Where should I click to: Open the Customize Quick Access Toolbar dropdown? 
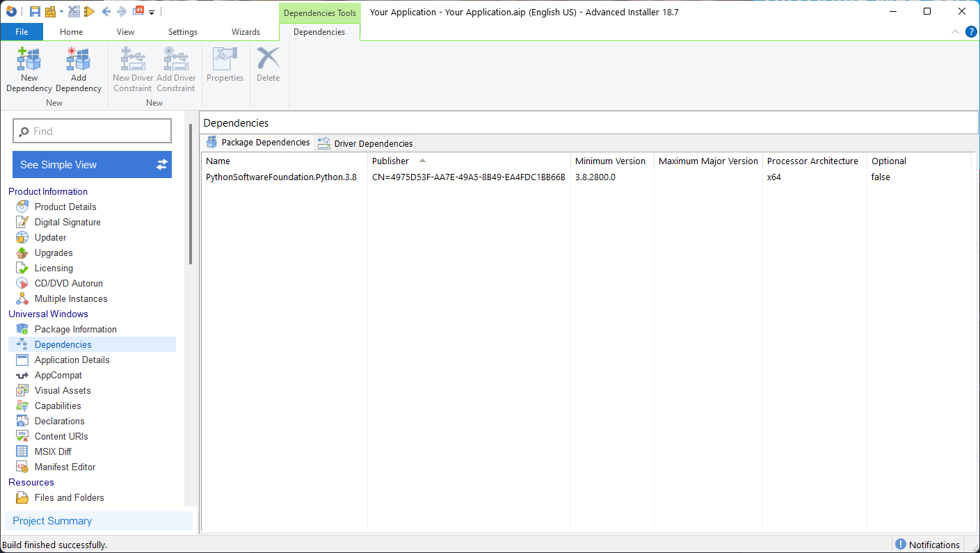[x=152, y=13]
